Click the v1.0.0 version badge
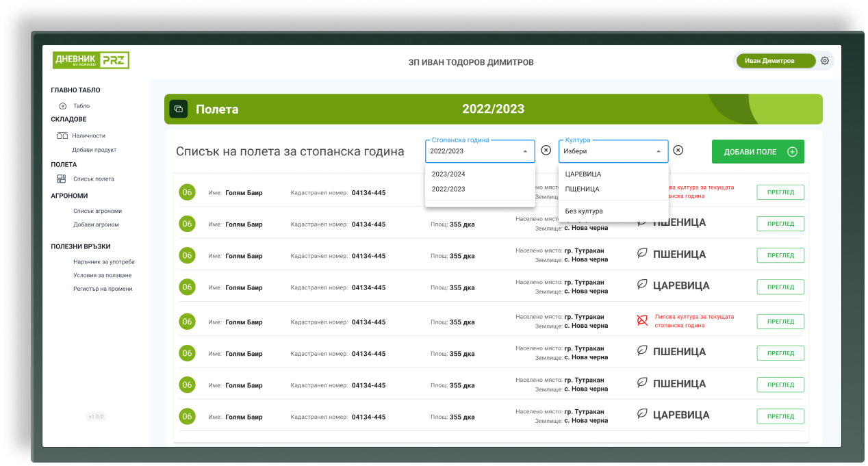Viewport: 868px width, 466px height. click(x=96, y=417)
